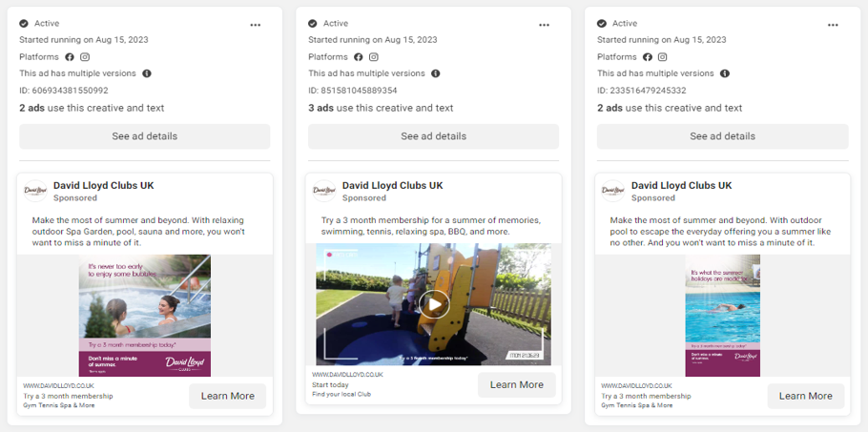
Task: Click Sponsored label in the video ad
Action: [x=364, y=198]
